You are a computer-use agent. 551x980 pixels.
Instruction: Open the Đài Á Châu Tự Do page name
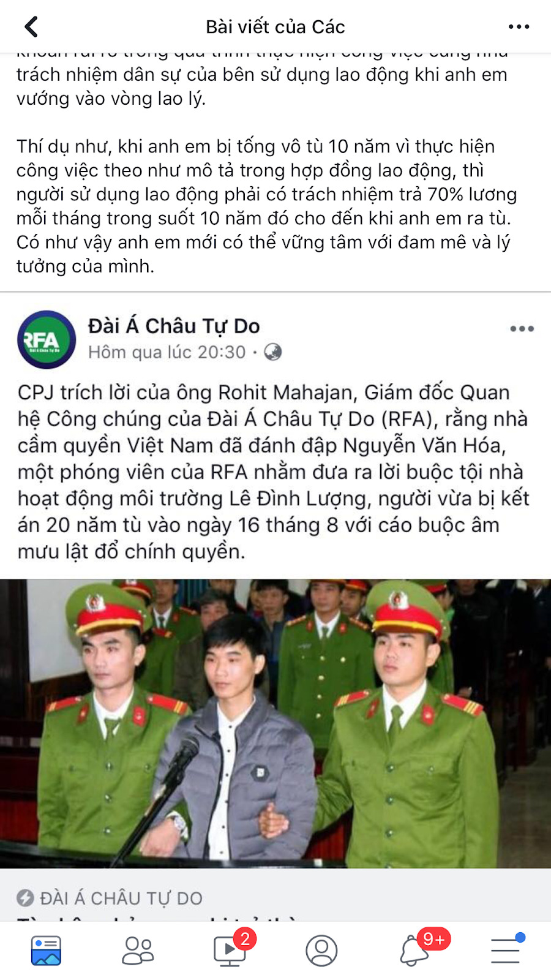tap(174, 326)
